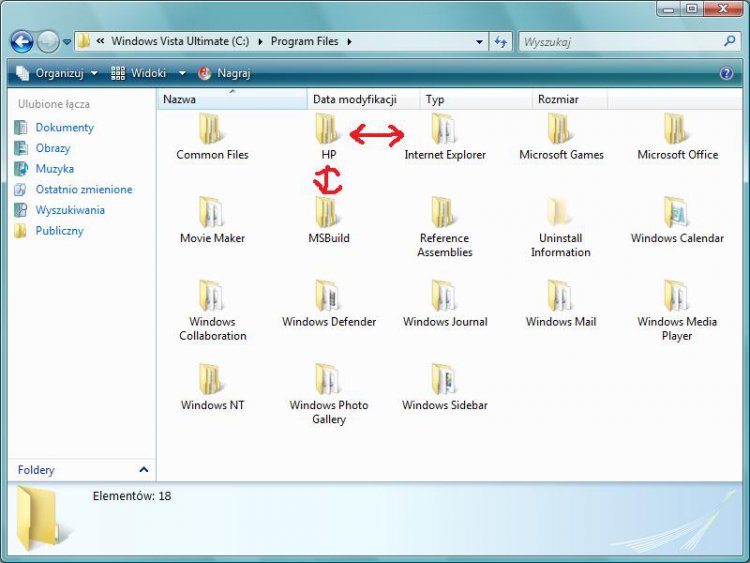Click the double chevron in the address bar
This screenshot has height=563, width=750.
[x=100, y=41]
